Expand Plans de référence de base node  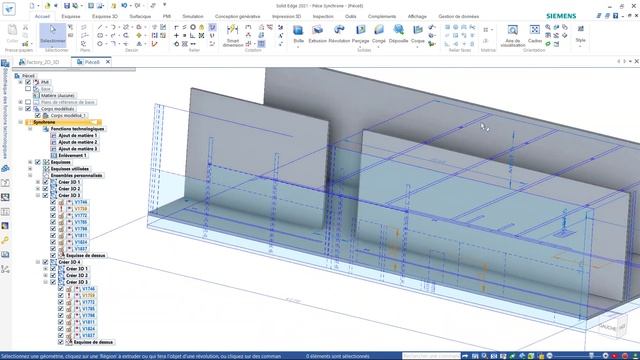point(20,102)
